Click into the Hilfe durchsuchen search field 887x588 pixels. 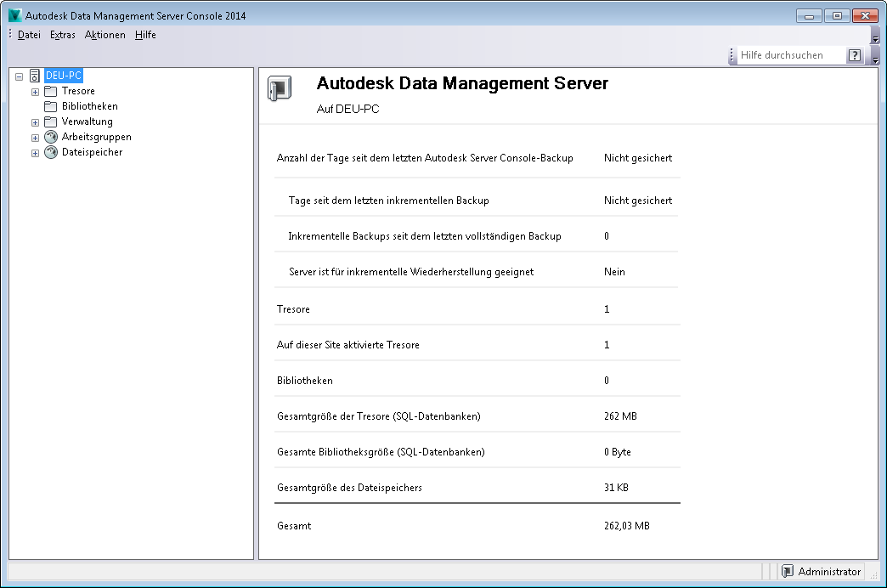click(791, 55)
